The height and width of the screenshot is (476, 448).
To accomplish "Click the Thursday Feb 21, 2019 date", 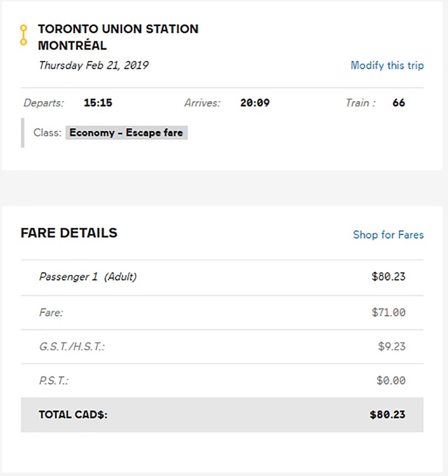I will coord(93,66).
